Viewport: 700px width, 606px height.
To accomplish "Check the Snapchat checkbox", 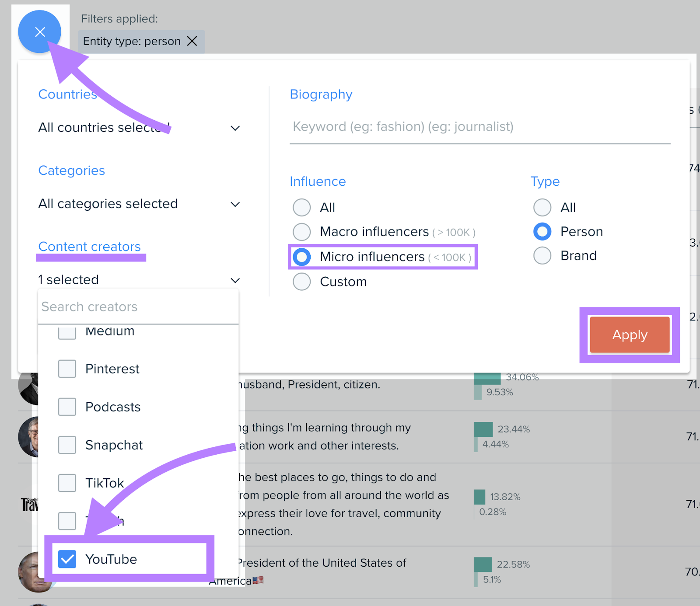I will point(66,445).
